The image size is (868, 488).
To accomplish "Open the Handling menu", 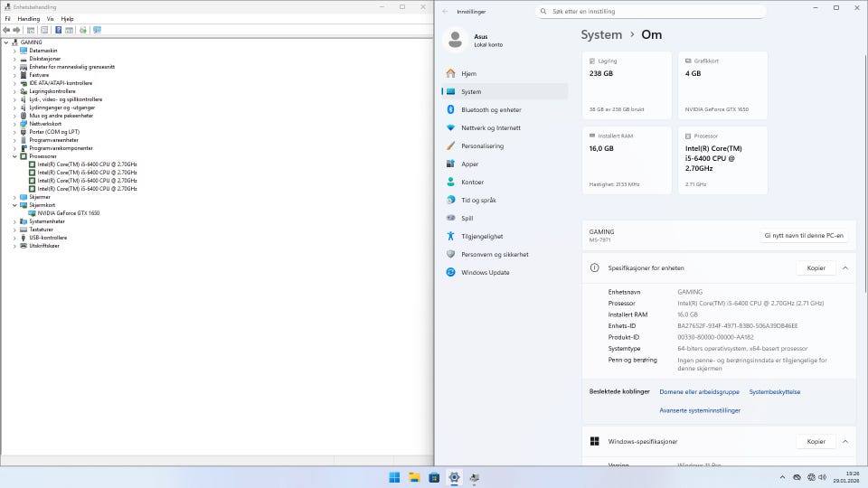I will [28, 19].
